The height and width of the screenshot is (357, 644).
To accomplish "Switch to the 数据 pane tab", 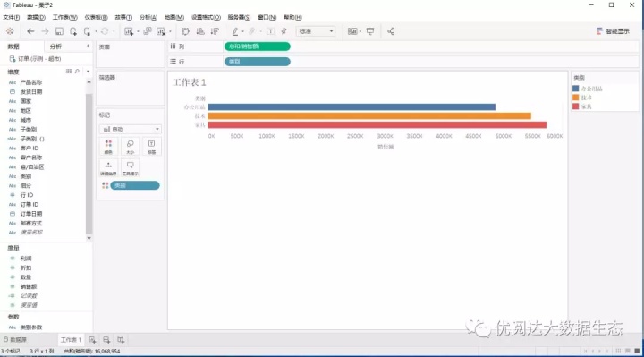I will (x=13, y=47).
